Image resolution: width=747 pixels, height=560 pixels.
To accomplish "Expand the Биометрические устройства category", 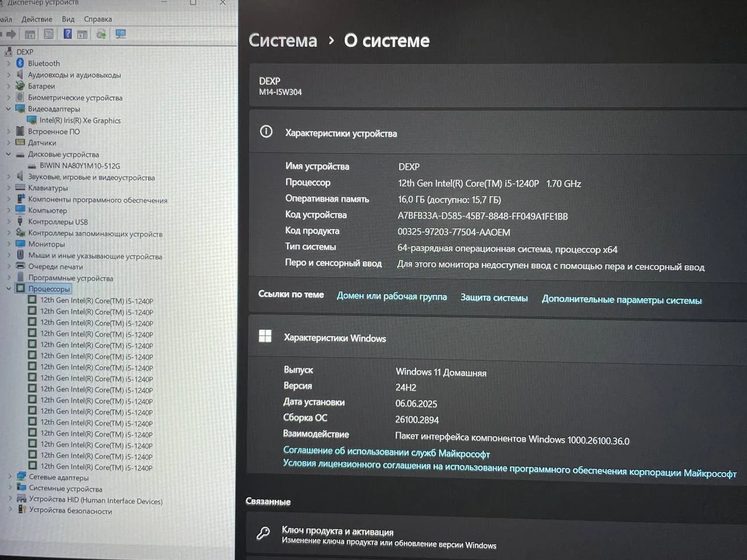I will pos(8,97).
